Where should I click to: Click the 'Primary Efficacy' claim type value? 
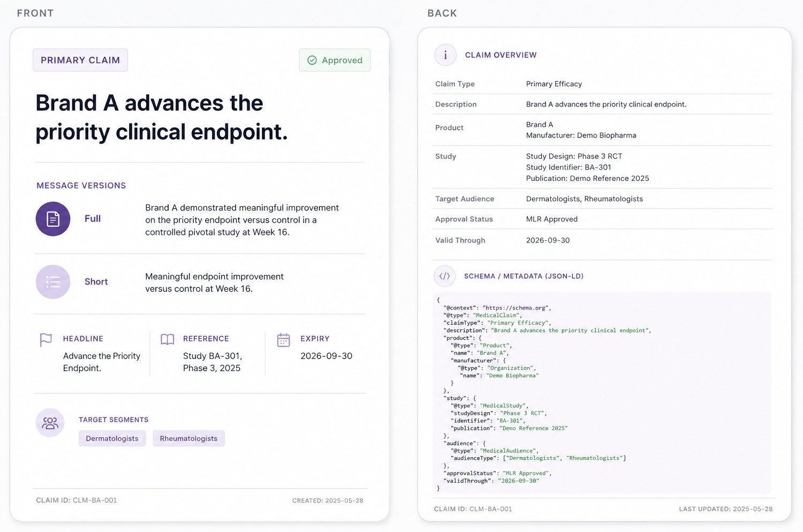tap(554, 84)
